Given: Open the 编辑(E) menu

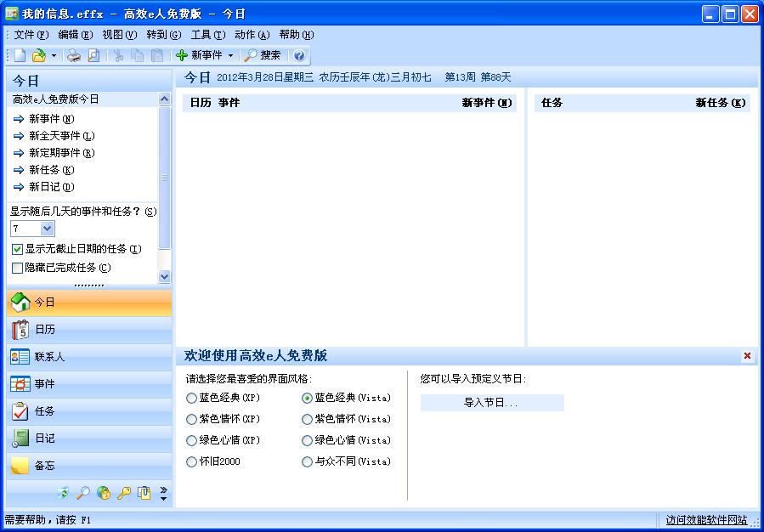Looking at the screenshot, I should 76,35.
